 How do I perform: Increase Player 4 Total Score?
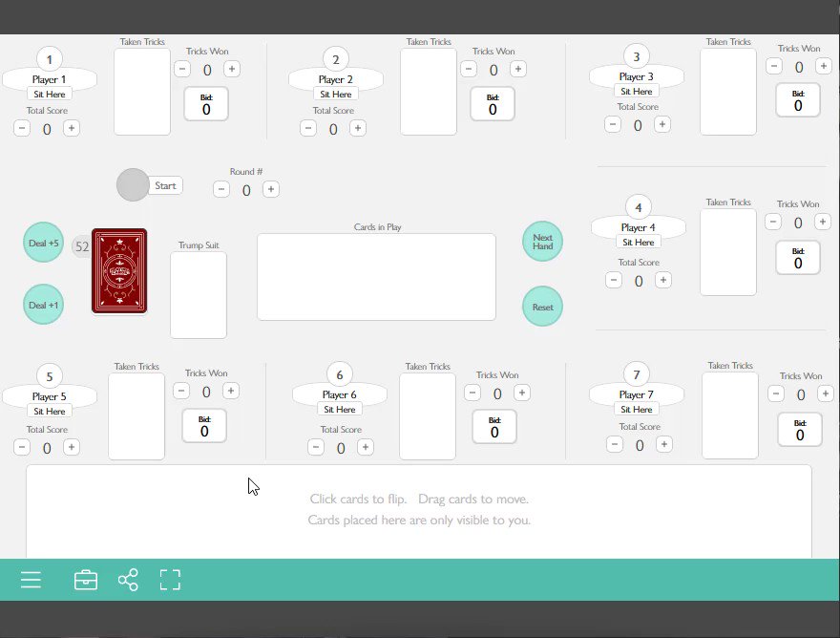pos(663,281)
